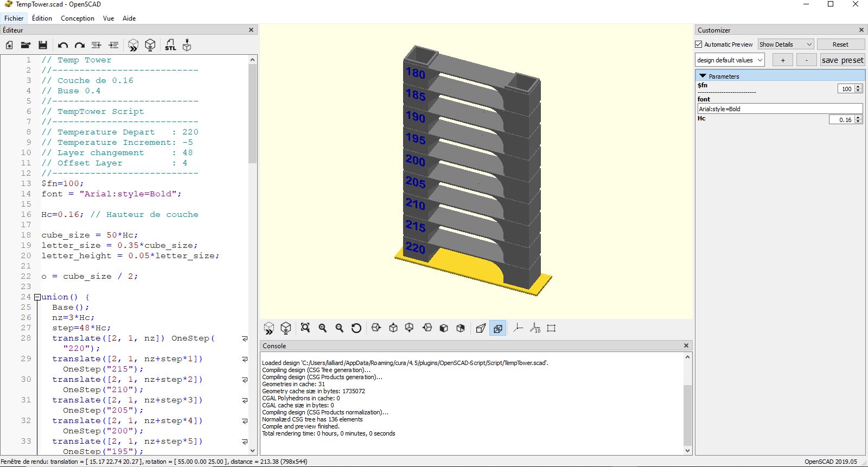Click the $fn numeric value field
Image resolution: width=868 pixels, height=467 pixels.
(846, 89)
